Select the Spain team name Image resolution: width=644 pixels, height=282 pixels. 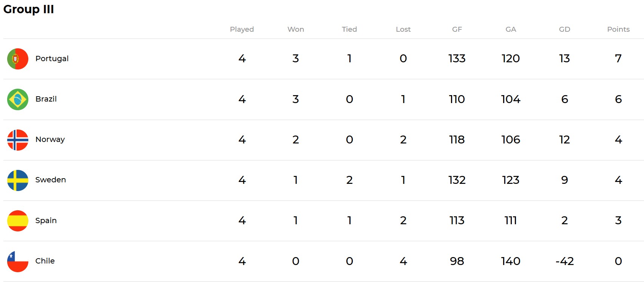46,220
